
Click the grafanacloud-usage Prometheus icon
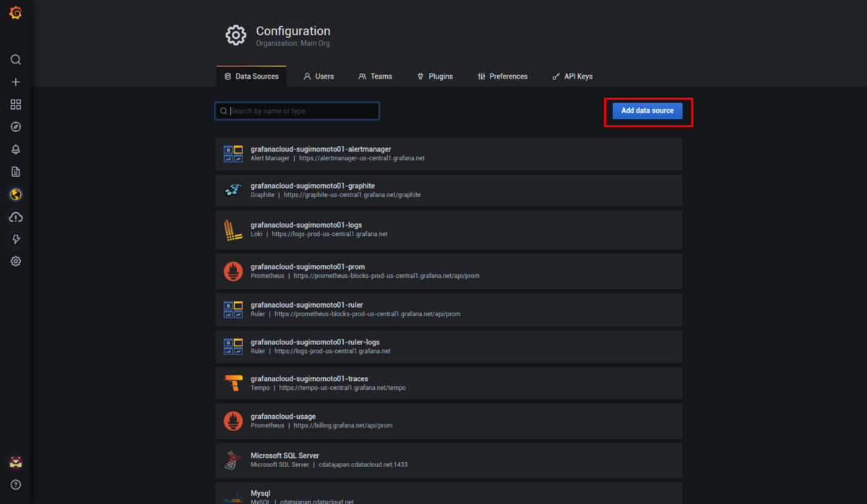233,421
